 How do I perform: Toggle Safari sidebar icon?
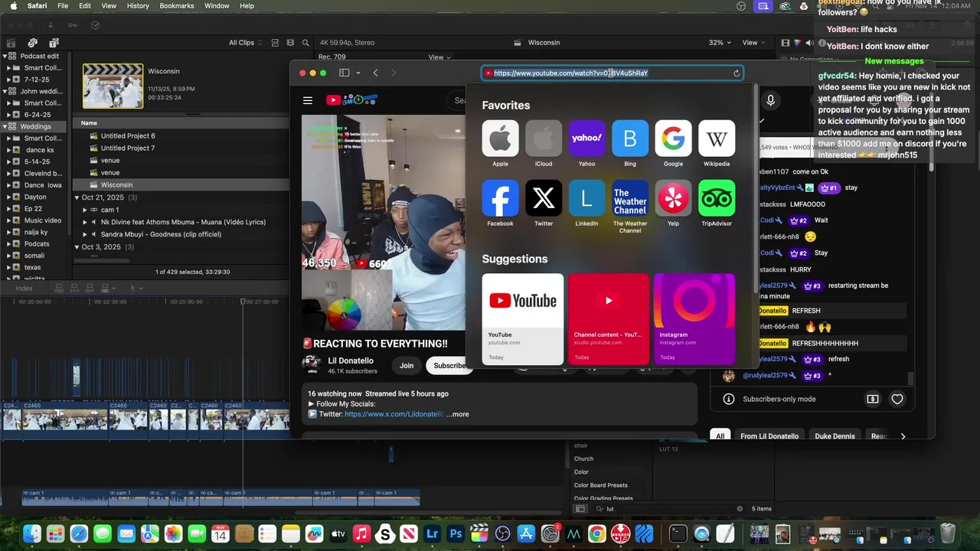345,73
